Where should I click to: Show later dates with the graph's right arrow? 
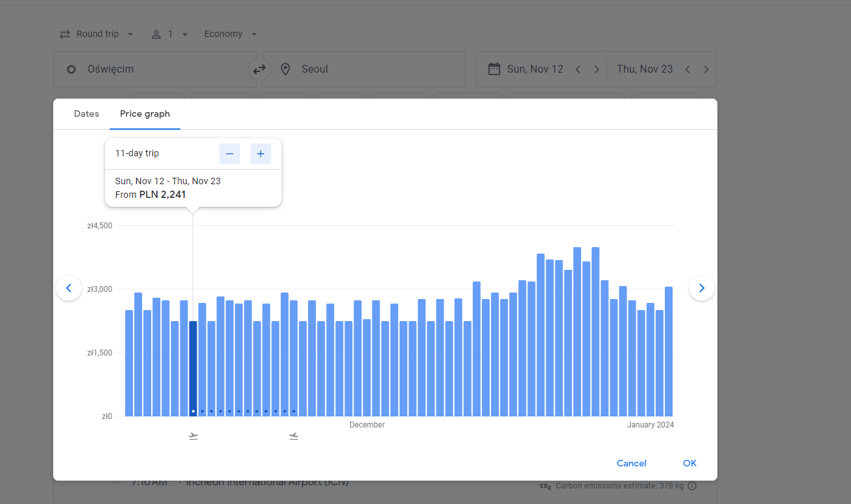(x=701, y=288)
